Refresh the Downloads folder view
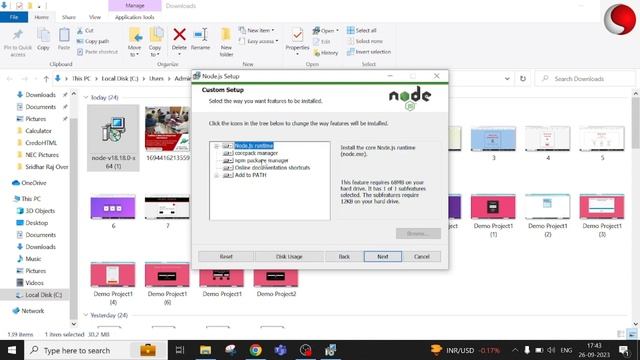The image size is (640, 360). 523,79
